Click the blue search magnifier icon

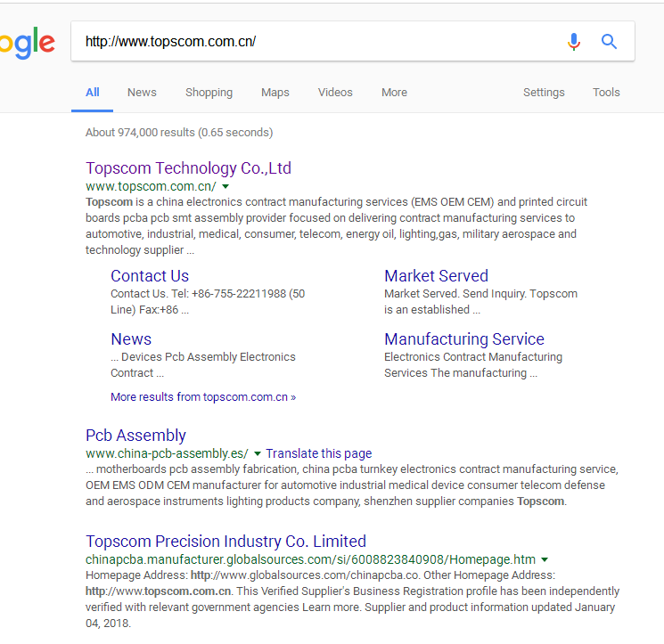coord(609,42)
